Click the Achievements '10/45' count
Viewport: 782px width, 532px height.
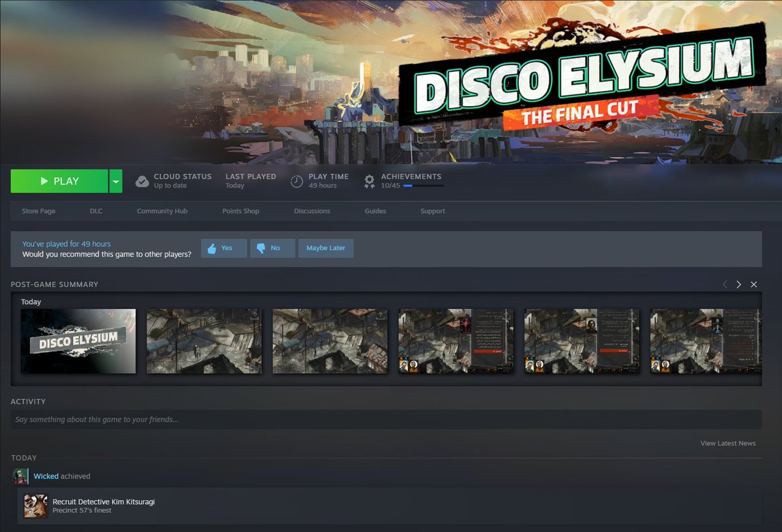[390, 186]
